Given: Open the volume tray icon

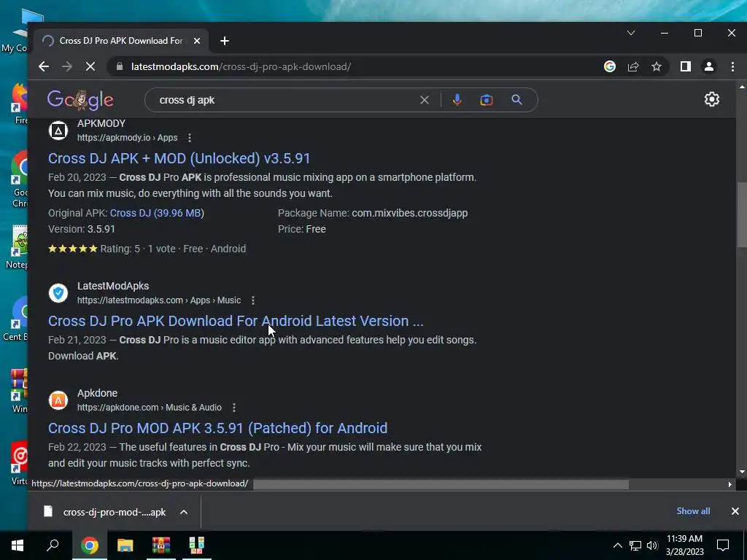Looking at the screenshot, I should pos(652,545).
